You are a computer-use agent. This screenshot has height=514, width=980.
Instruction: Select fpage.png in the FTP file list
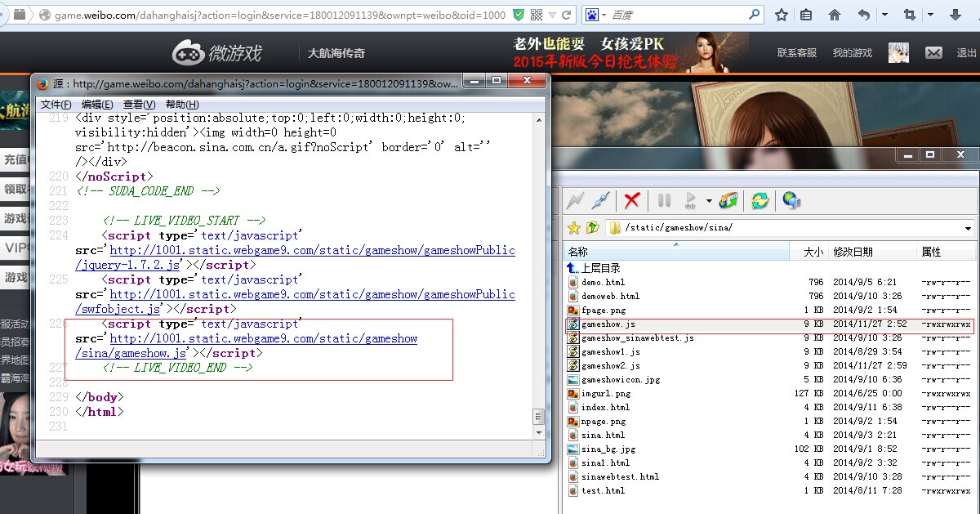(x=770, y=310)
